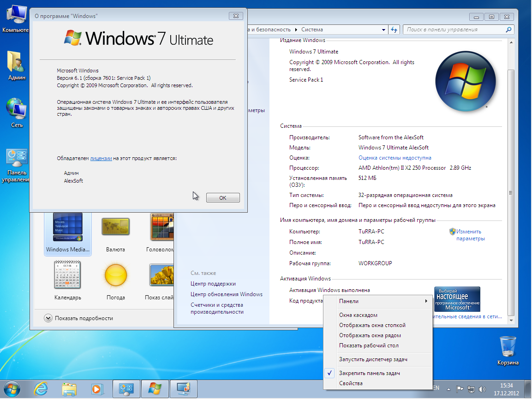Click the Система breadcrumb item
This screenshot has height=399, width=532.
pyautogui.click(x=312, y=30)
